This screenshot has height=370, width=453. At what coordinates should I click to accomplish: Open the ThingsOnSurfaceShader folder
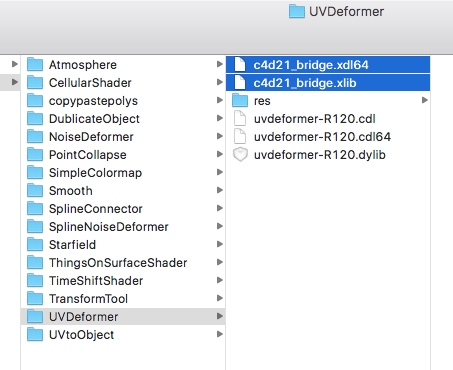coord(123,263)
